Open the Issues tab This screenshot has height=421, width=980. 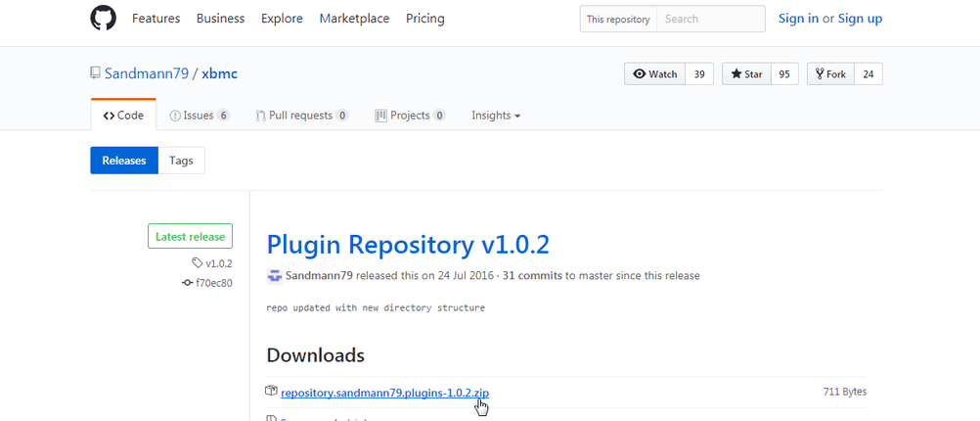[x=199, y=116]
